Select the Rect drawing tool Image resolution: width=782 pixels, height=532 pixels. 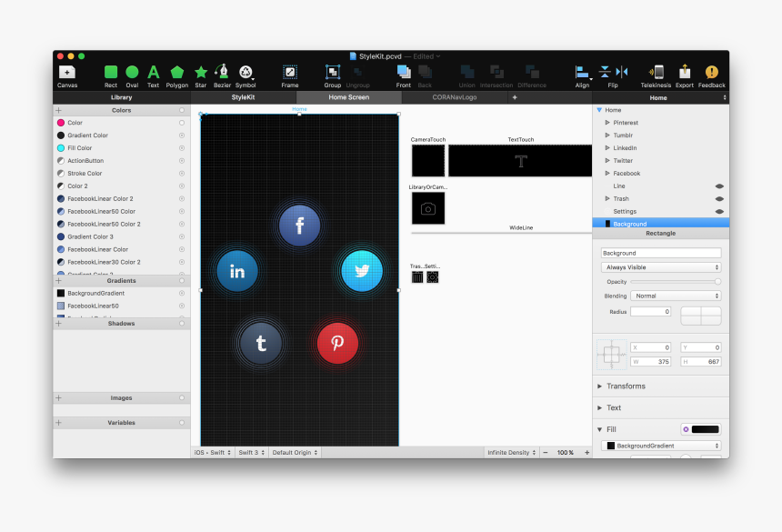click(x=110, y=73)
